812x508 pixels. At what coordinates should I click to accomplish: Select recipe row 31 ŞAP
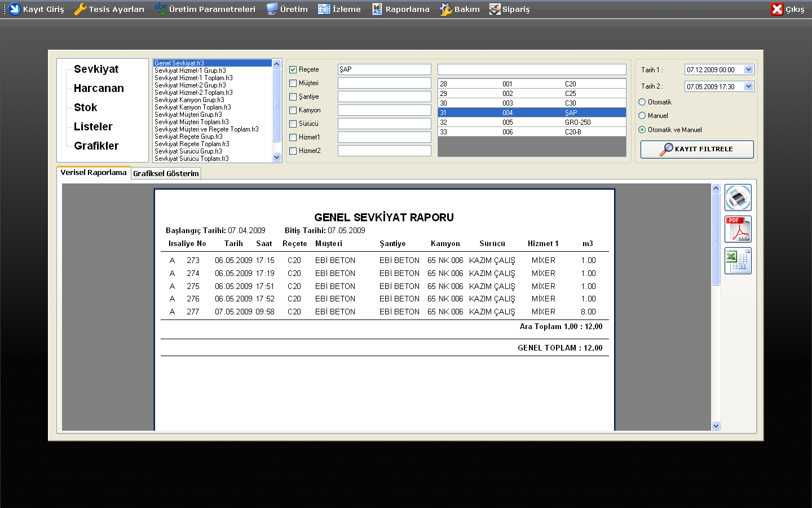point(532,112)
